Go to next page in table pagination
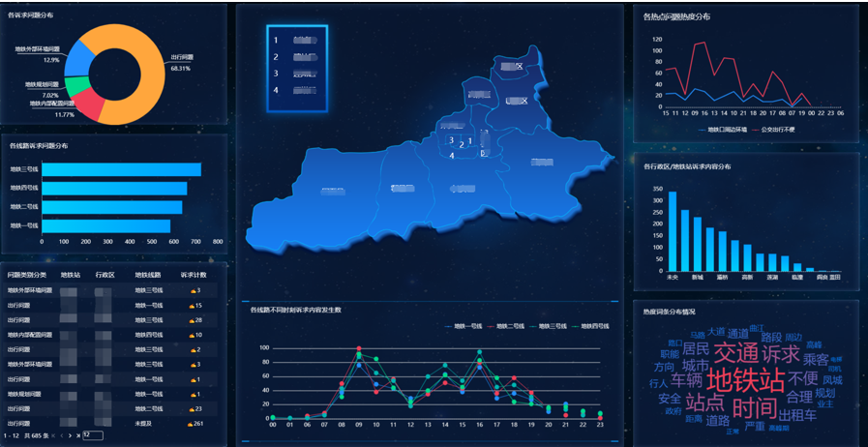The width and height of the screenshot is (868, 447). (x=69, y=435)
